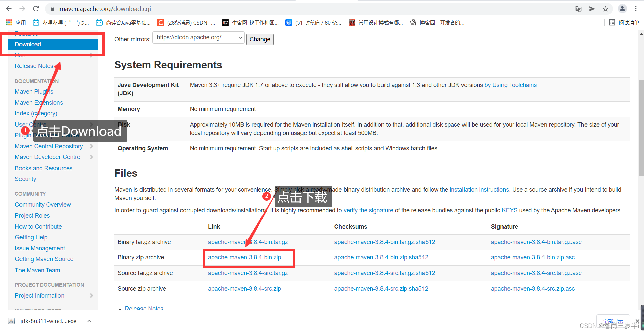
Task: Reload the Maven download page
Action: coord(36,9)
